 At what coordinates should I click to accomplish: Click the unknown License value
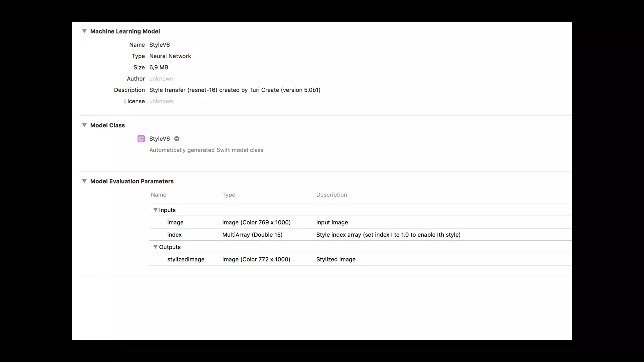click(x=161, y=101)
